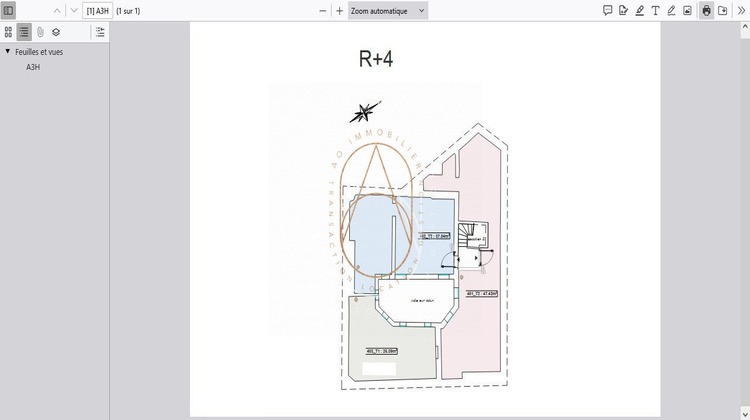Select the text annotation tool

(x=655, y=10)
